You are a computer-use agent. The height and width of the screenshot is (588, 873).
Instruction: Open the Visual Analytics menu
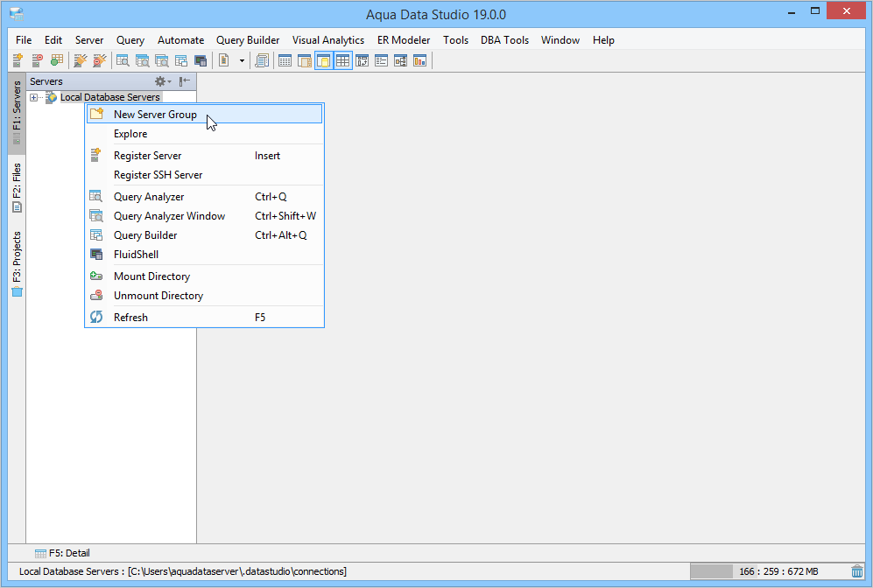tap(328, 40)
